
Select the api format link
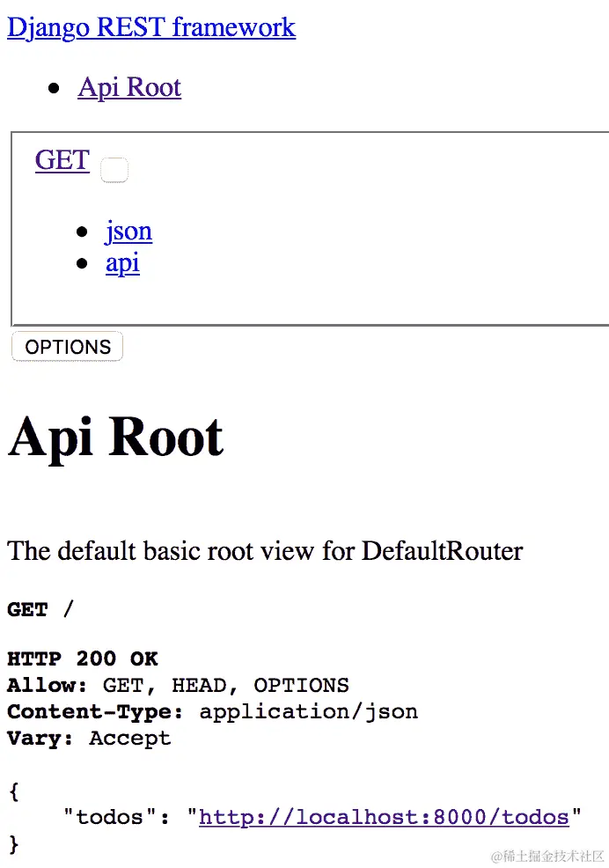(122, 263)
